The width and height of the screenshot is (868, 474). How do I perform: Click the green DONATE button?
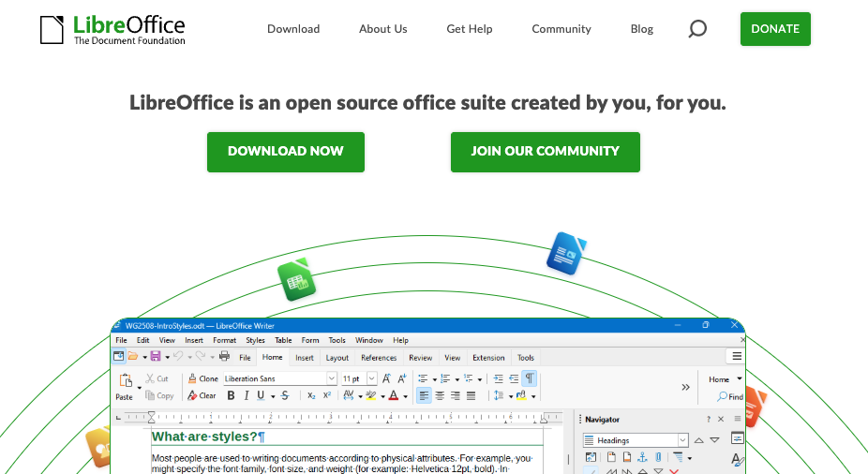[x=775, y=29]
